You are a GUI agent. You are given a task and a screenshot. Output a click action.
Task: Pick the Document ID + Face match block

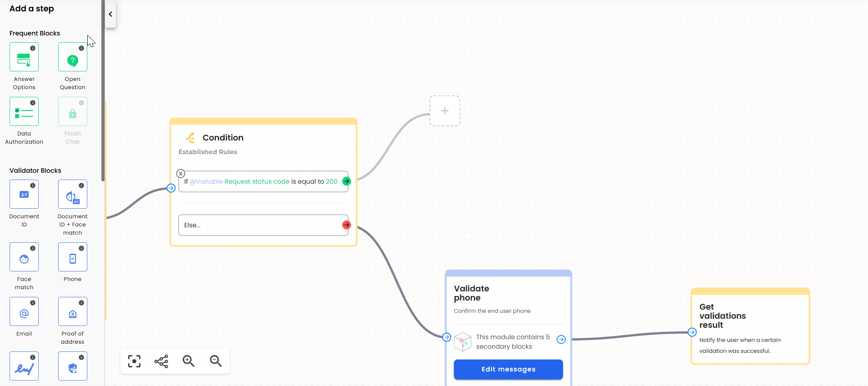click(x=72, y=195)
